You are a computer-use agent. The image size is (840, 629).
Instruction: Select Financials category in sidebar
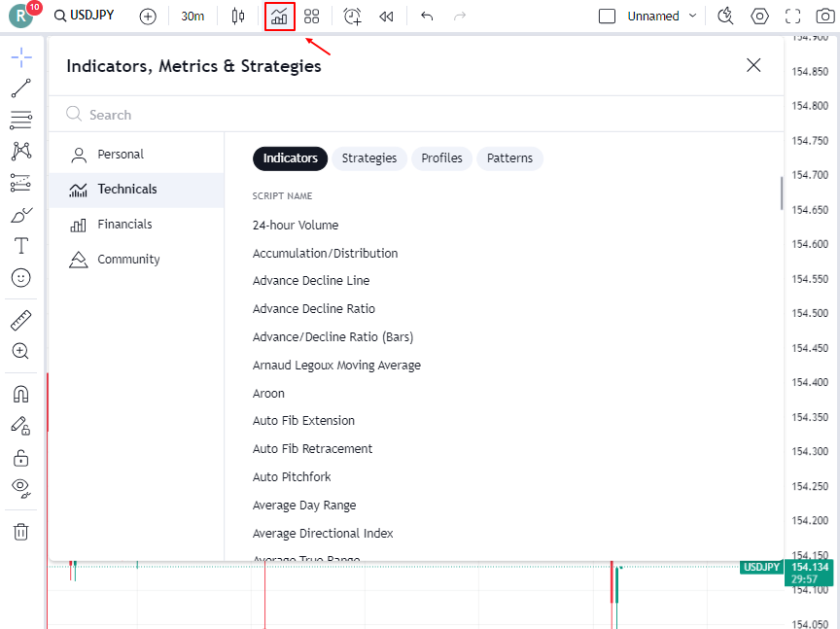pyautogui.click(x=124, y=225)
